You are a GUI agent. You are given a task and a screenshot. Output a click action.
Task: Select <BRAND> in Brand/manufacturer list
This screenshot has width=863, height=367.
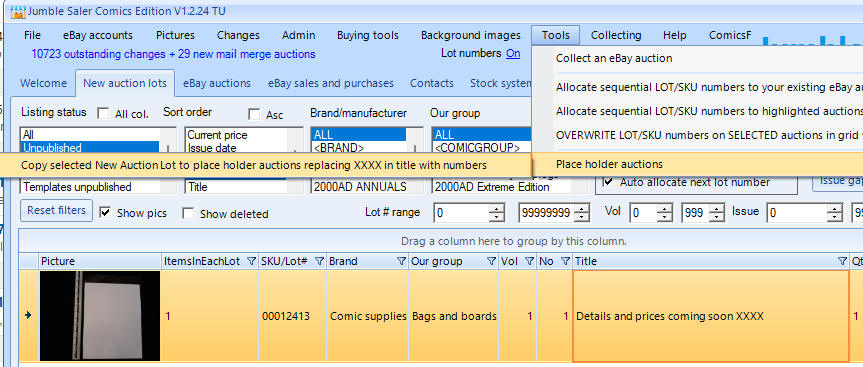(x=359, y=147)
